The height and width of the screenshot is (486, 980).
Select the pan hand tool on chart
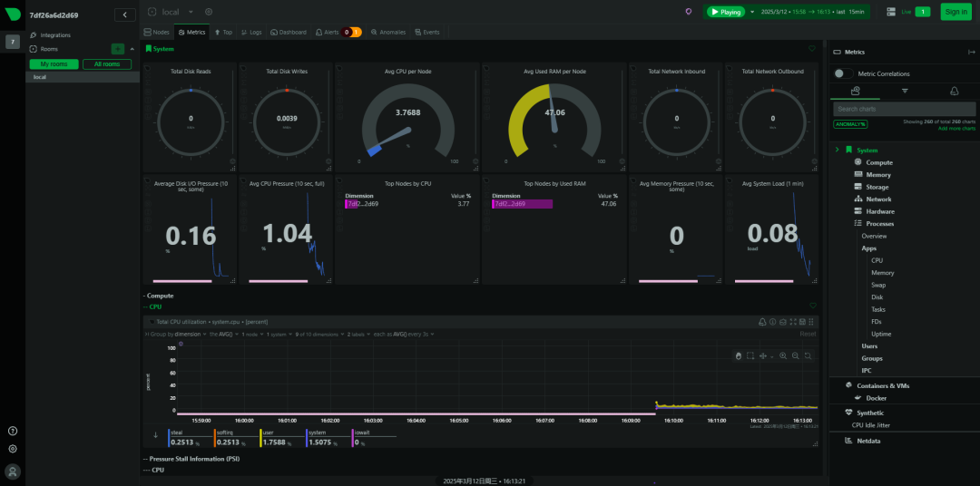(738, 355)
